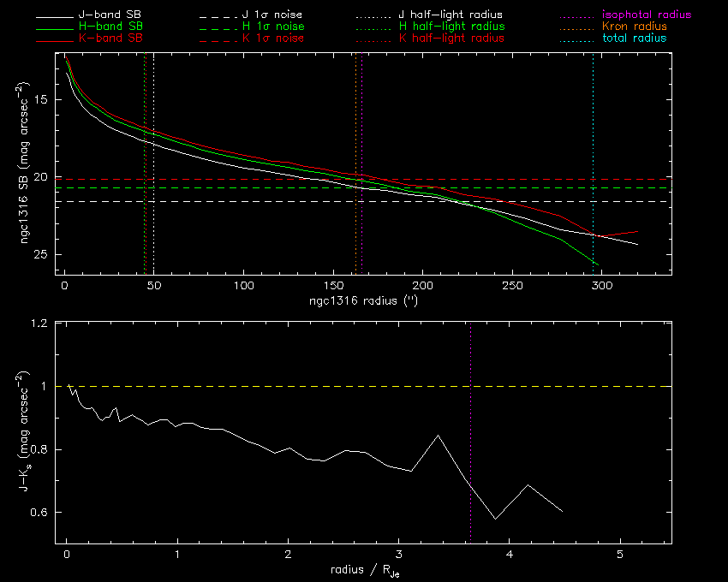Click the yellow dashed line at J-Ks 1

point(363,386)
